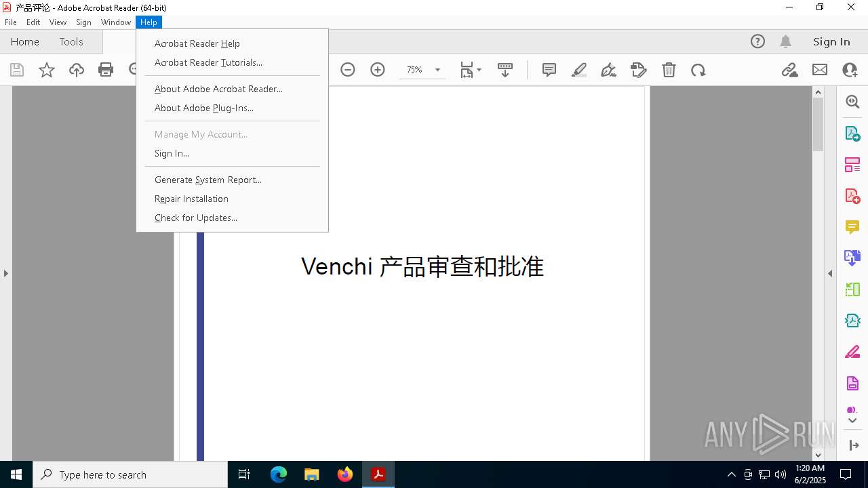Switch to the Tools tab
This screenshot has width=868, height=488.
coord(71,42)
